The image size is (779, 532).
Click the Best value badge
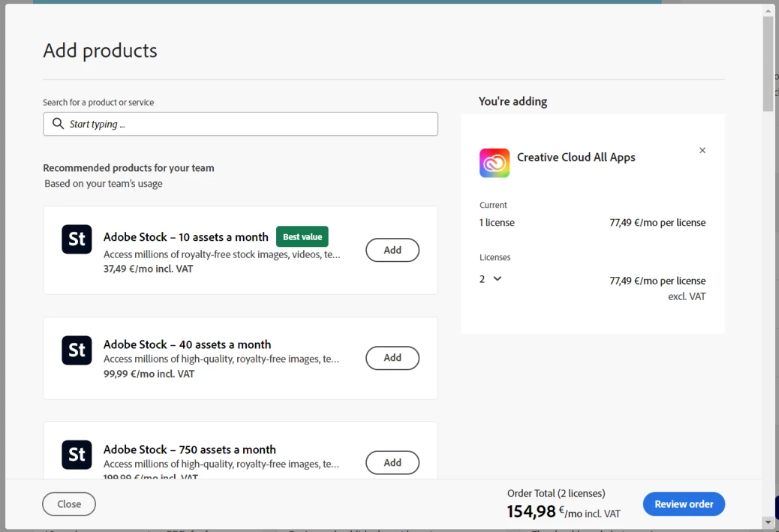click(x=302, y=236)
